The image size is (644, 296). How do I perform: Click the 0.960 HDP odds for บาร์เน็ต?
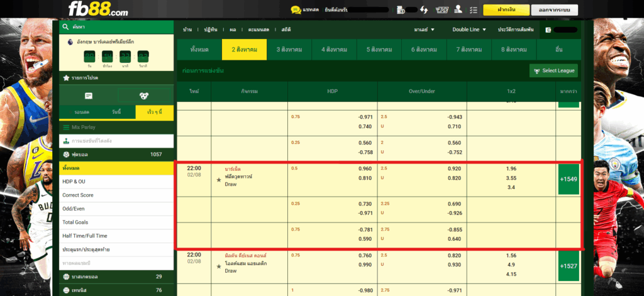tap(365, 168)
